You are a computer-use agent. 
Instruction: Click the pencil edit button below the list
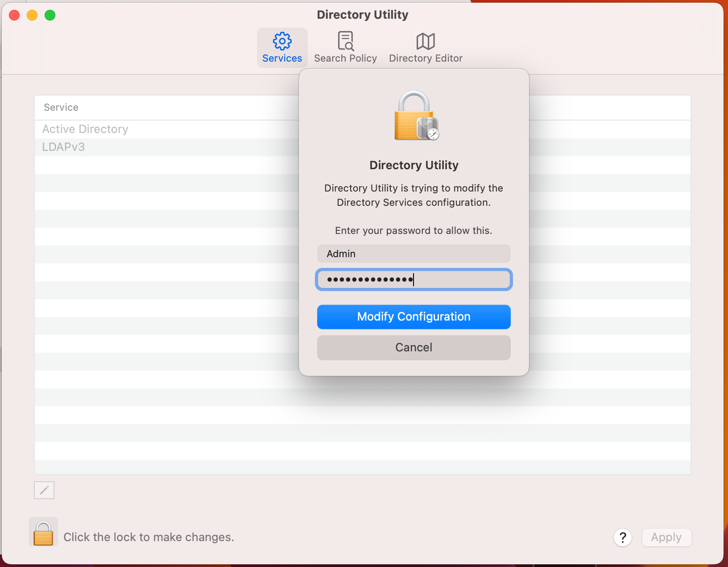pos(44,490)
